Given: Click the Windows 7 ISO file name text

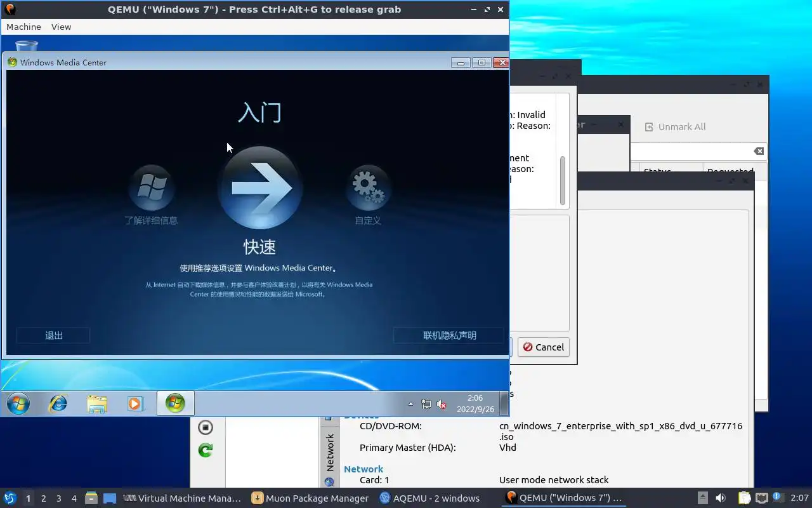Looking at the screenshot, I should click(620, 431).
